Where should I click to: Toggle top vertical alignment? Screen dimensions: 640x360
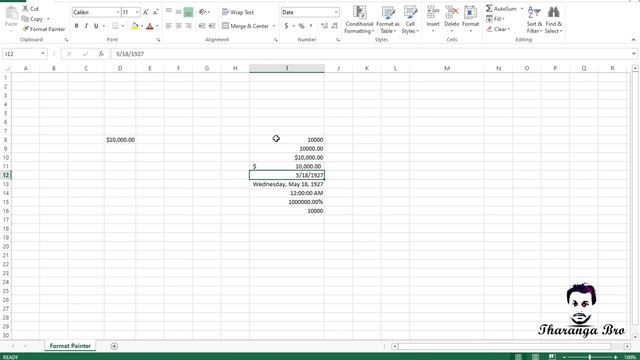tap(169, 12)
